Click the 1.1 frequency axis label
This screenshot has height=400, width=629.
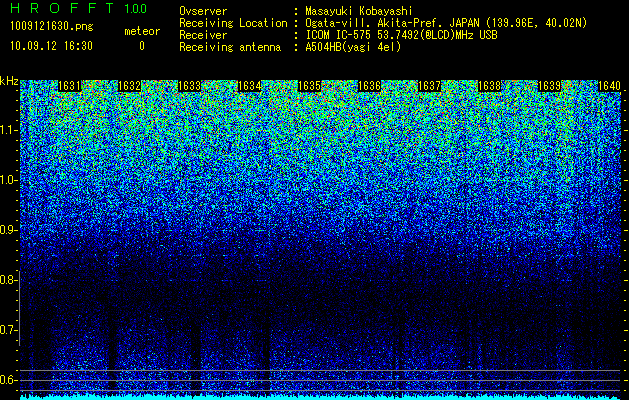pos(7,130)
